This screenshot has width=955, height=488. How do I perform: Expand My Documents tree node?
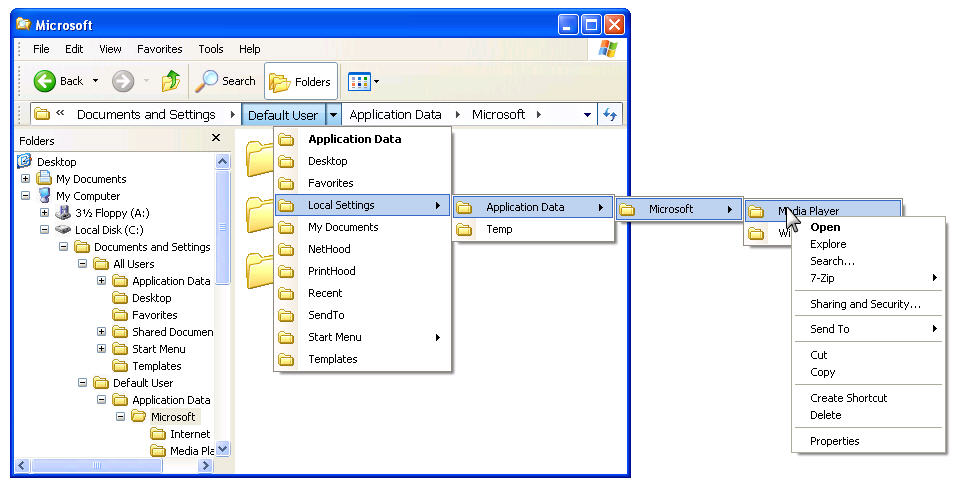point(26,179)
